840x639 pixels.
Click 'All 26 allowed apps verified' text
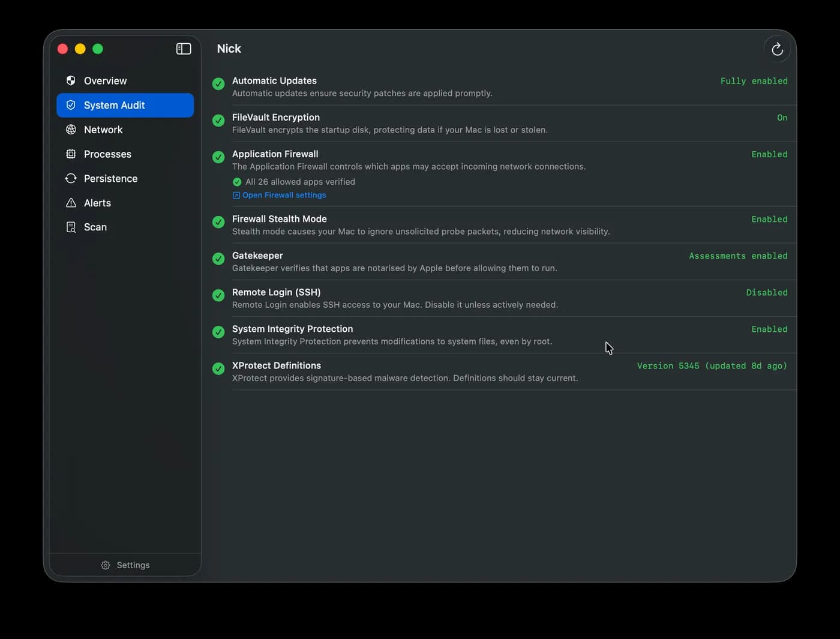coord(300,182)
